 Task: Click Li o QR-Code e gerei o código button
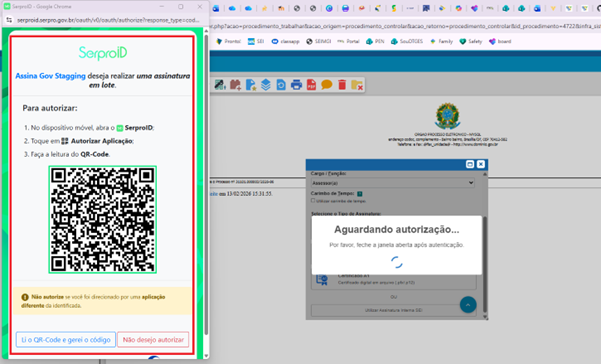[x=66, y=339]
